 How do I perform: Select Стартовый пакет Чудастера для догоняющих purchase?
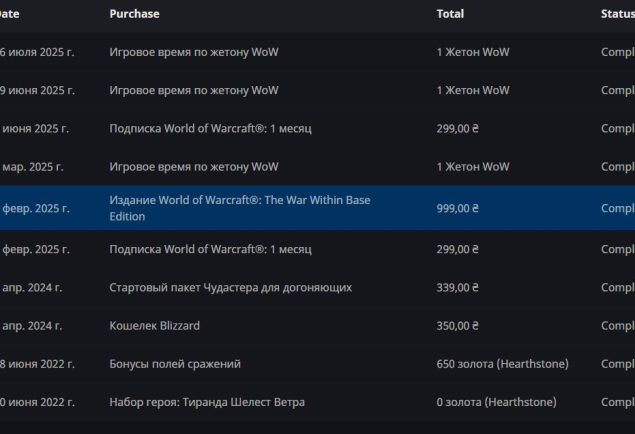230,287
